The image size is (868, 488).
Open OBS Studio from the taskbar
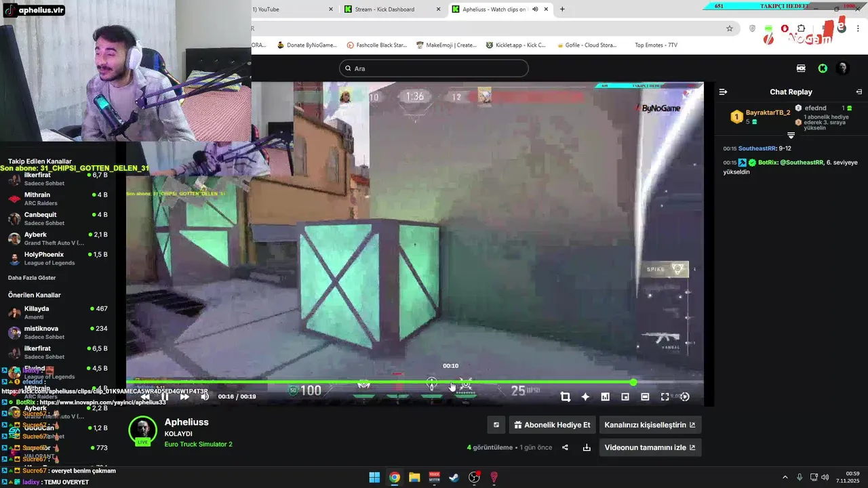coord(474,477)
